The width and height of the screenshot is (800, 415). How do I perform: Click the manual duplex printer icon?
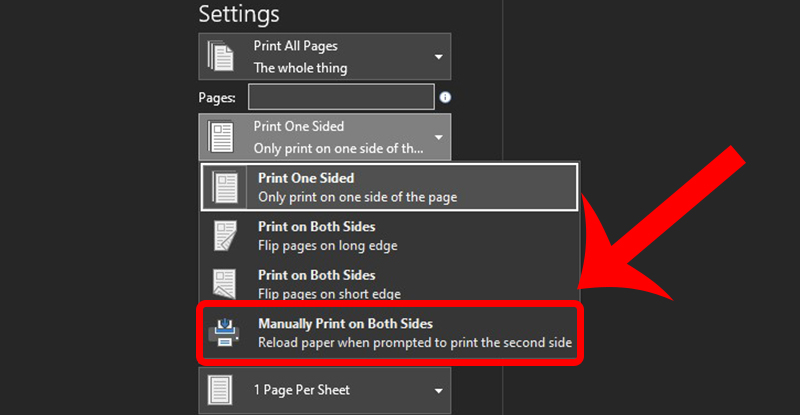225,332
